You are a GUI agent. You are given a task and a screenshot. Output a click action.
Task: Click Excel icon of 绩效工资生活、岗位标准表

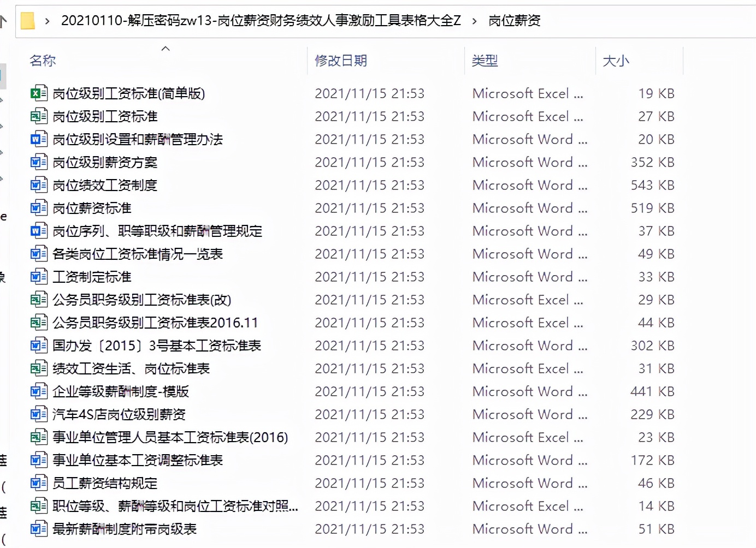click(39, 368)
